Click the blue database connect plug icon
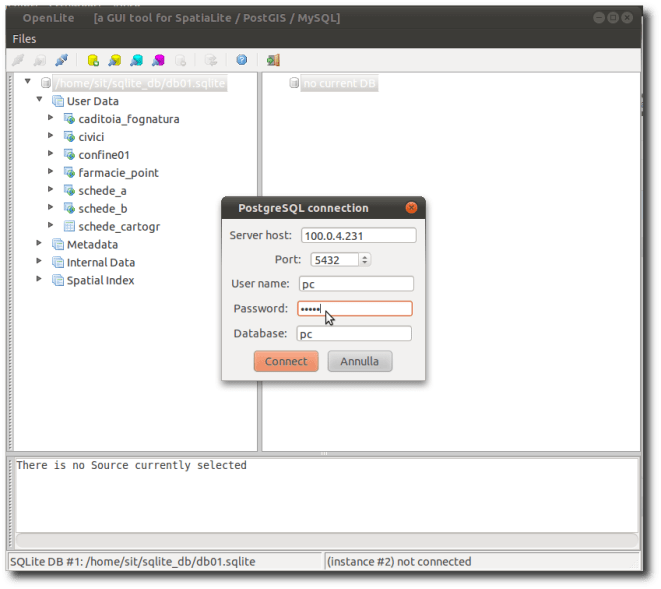The height and width of the screenshot is (589, 661). (x=62, y=60)
